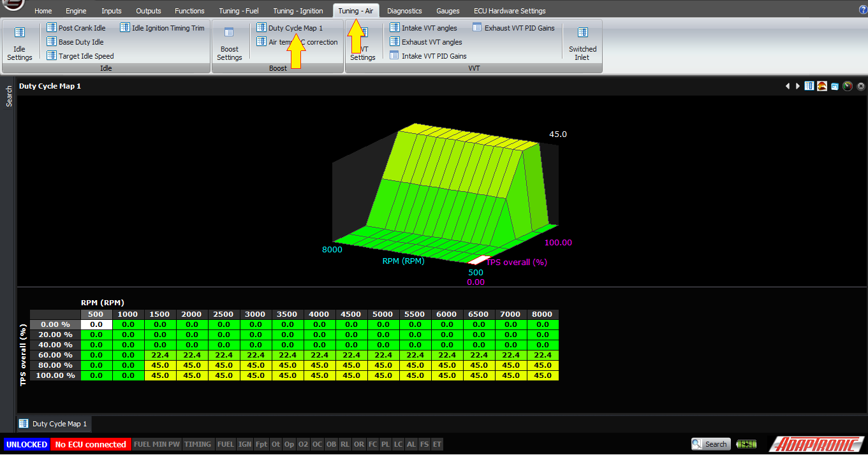The height and width of the screenshot is (455, 868).
Task: Click the battery status icon
Action: [x=746, y=444]
